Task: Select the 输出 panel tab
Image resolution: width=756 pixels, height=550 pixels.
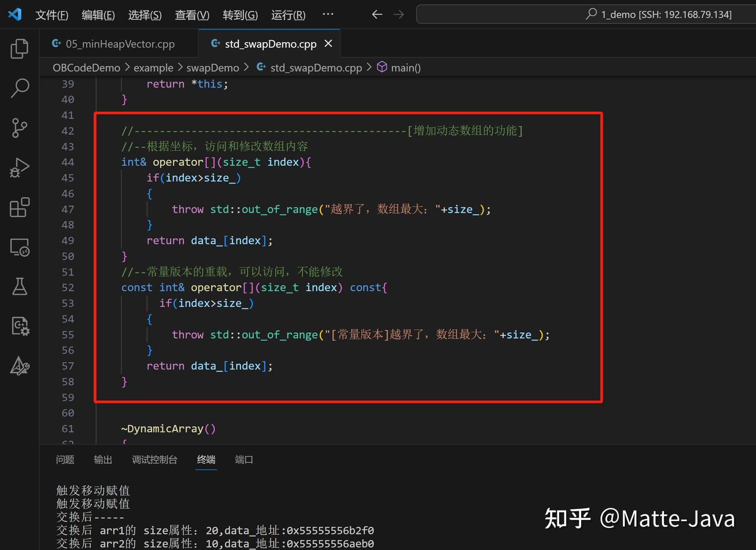Action: tap(103, 459)
